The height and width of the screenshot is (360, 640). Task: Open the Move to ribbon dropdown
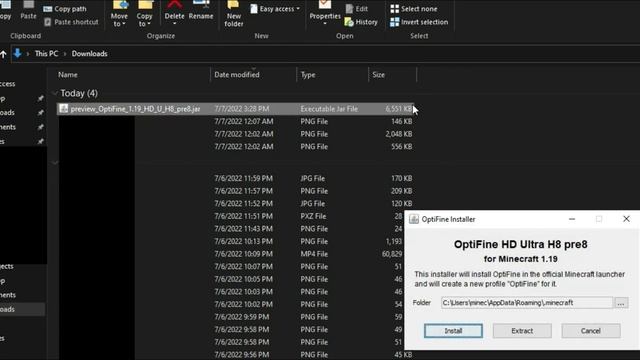pyautogui.click(x=119, y=14)
